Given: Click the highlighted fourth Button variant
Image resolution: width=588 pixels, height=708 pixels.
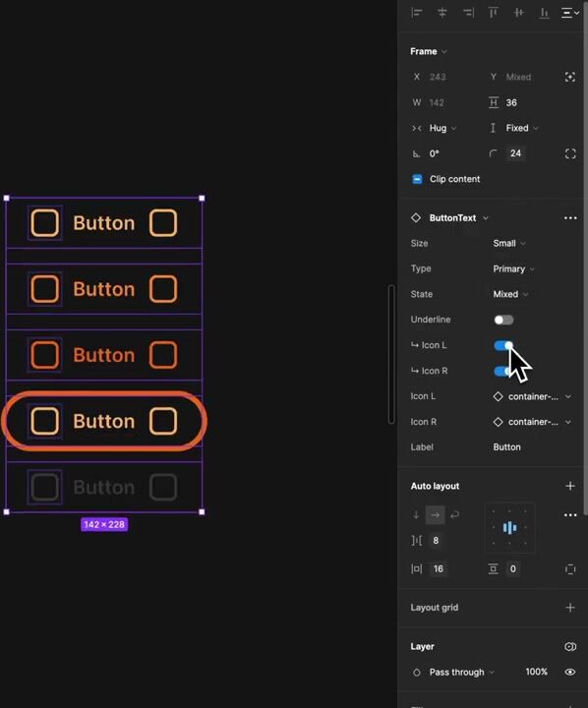Looking at the screenshot, I should 104,421.
